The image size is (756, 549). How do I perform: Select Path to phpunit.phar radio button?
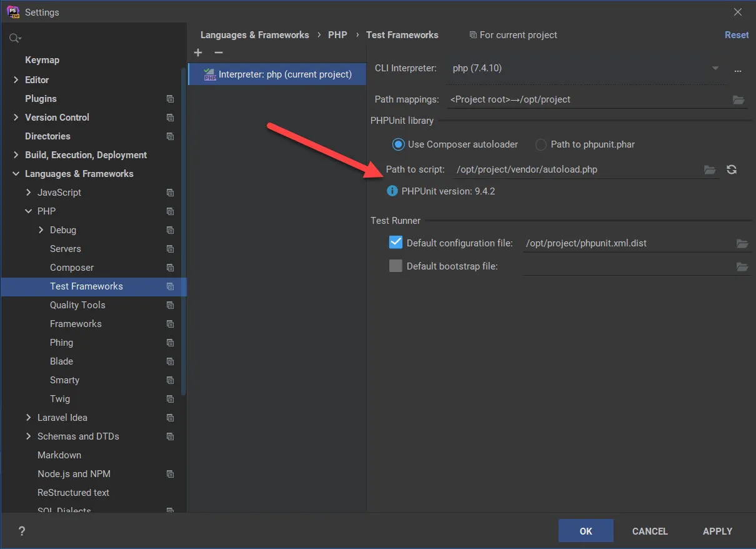[x=541, y=144]
